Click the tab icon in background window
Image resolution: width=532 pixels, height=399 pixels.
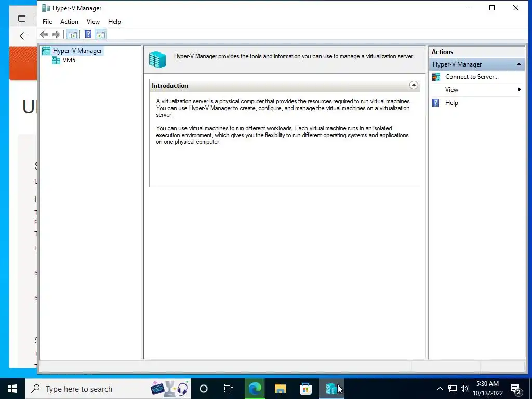[x=22, y=18]
